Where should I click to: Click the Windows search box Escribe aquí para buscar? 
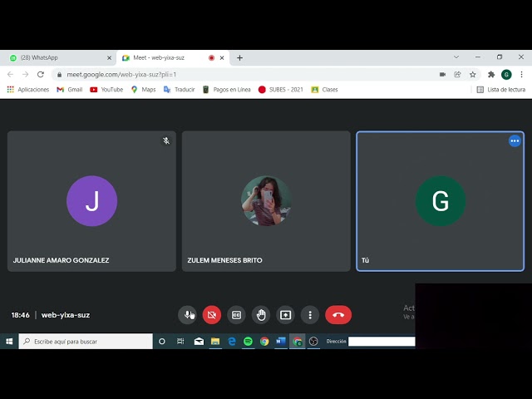86,342
